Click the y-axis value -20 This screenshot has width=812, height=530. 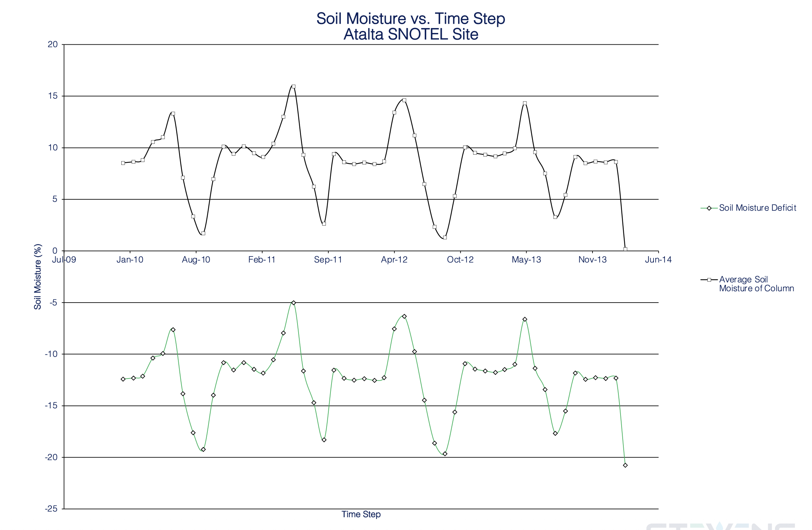point(51,457)
